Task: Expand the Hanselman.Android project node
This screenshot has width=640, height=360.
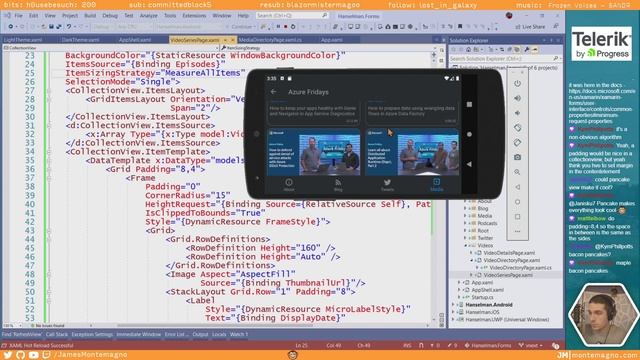Action: 453,305
